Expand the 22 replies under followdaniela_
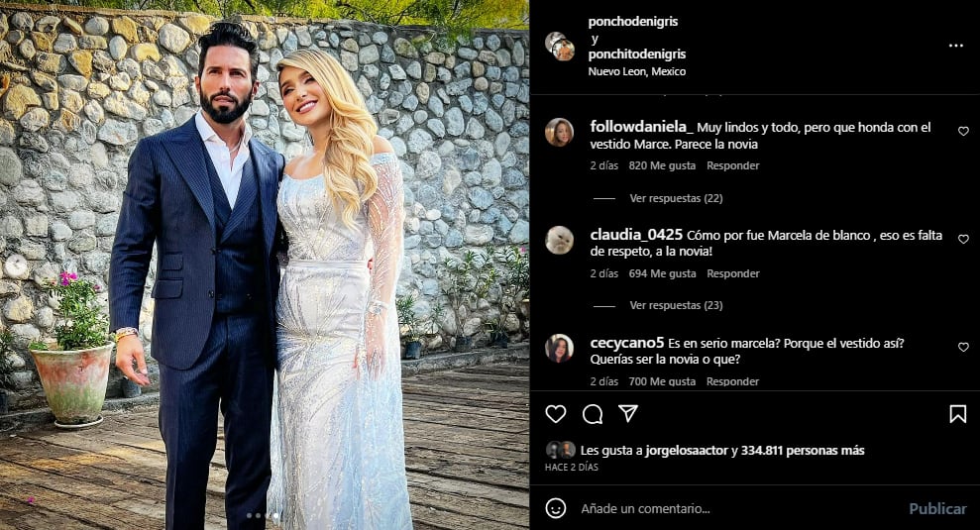 tap(676, 198)
